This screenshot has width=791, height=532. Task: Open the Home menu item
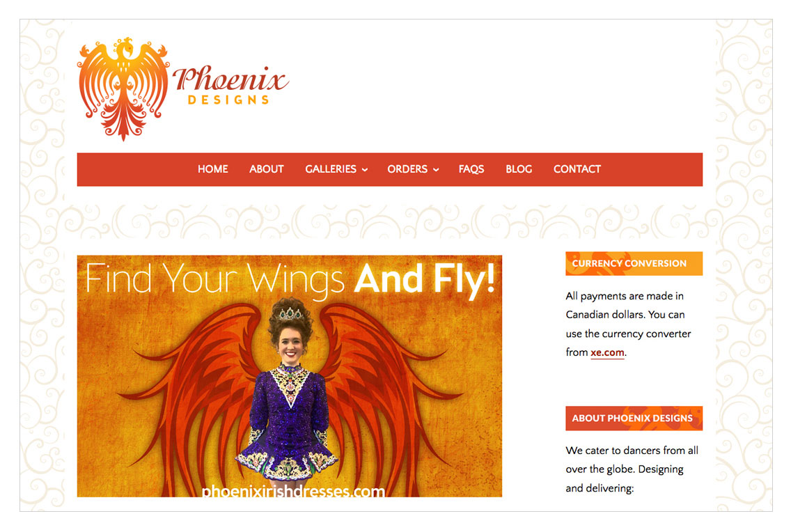213,169
